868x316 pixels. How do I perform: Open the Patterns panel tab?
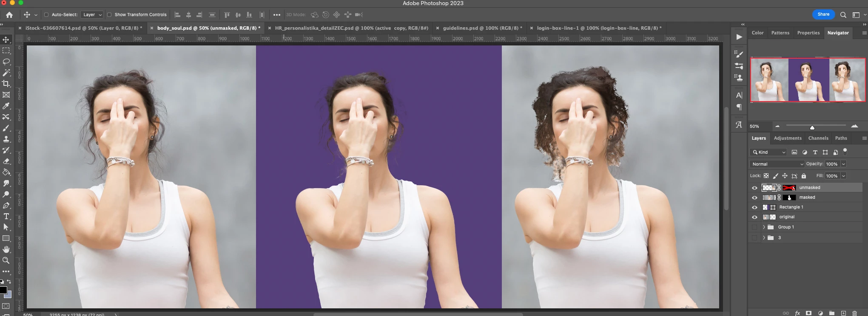point(780,33)
